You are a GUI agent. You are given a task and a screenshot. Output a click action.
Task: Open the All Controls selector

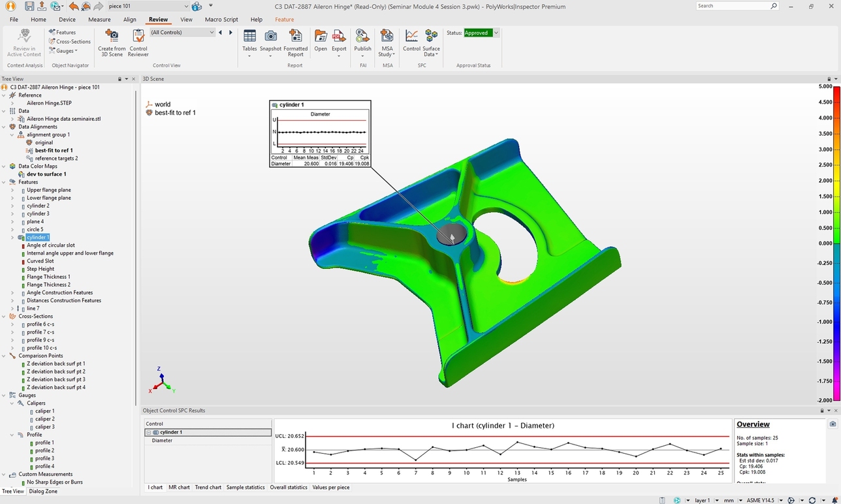pos(182,31)
